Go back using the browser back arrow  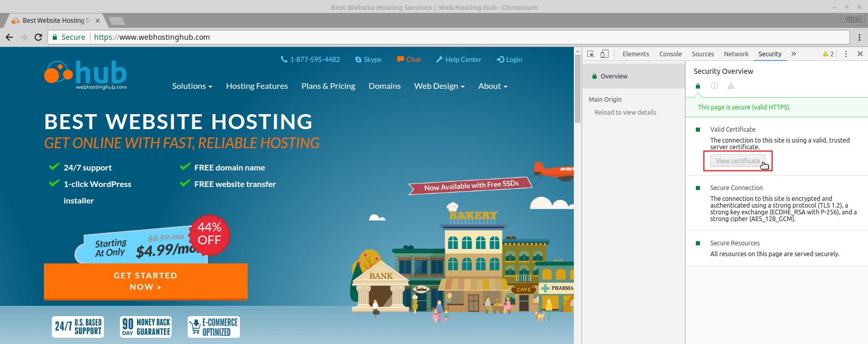click(9, 37)
